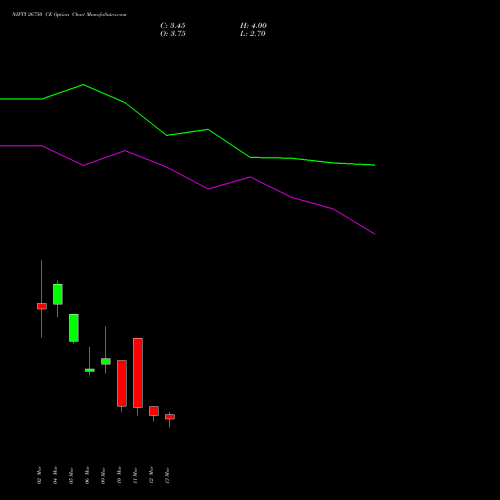
Task: Click the thin green candle above 06 Mar
Action: [x=90, y=370]
